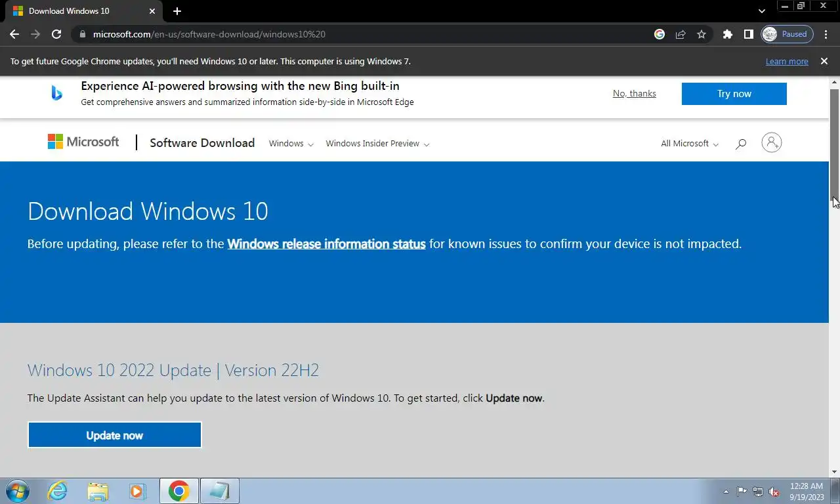Viewport: 840px width, 504px height.
Task: Open the muted volume tray icon
Action: point(774,492)
